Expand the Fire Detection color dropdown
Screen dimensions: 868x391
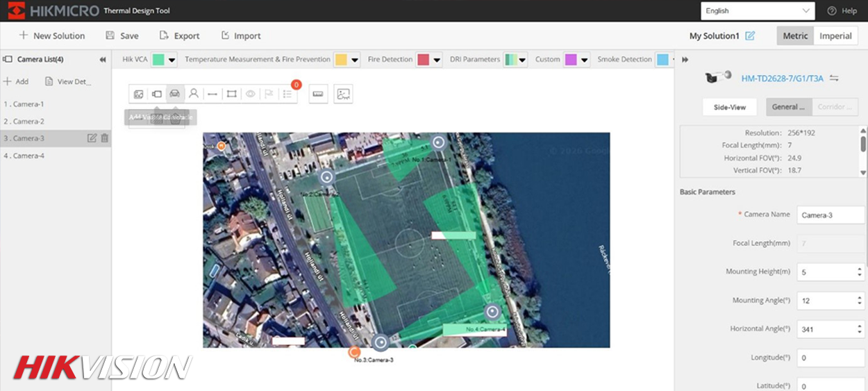pyautogui.click(x=437, y=60)
